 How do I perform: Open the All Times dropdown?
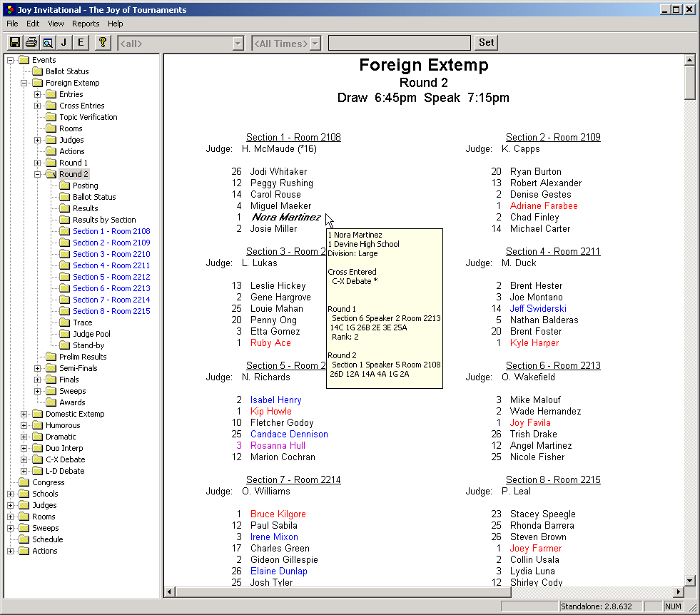click(x=314, y=44)
